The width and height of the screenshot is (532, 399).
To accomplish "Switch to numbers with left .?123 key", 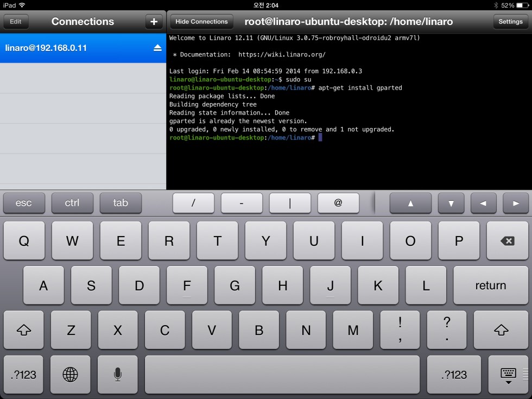I will coord(24,374).
